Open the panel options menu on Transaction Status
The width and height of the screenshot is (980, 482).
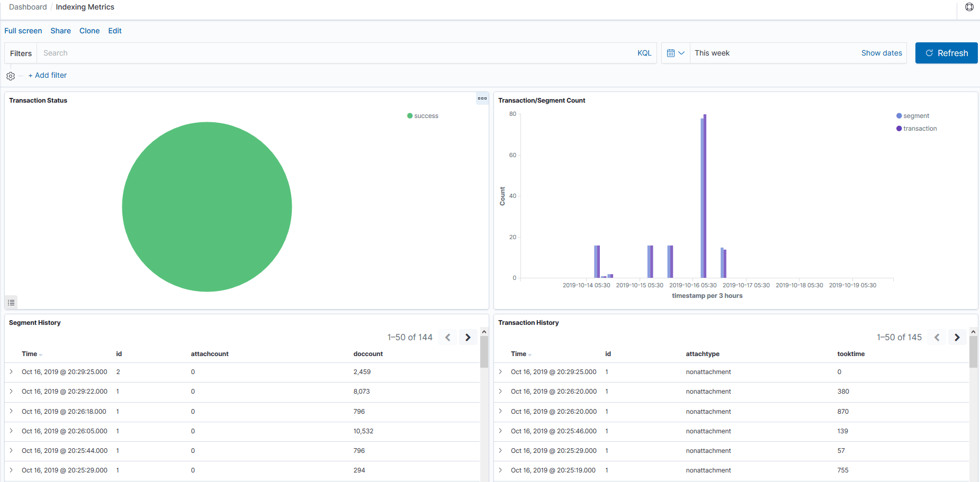click(482, 98)
